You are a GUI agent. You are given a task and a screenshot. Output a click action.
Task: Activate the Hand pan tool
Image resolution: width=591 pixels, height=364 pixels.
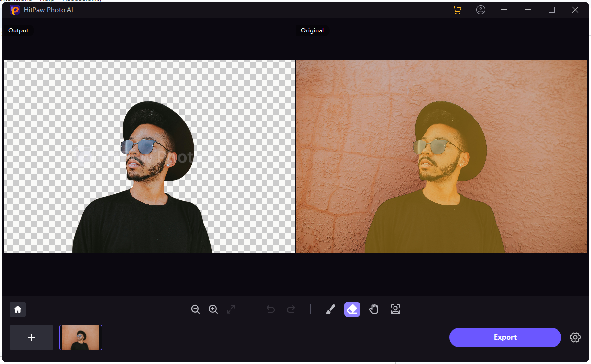[374, 309]
